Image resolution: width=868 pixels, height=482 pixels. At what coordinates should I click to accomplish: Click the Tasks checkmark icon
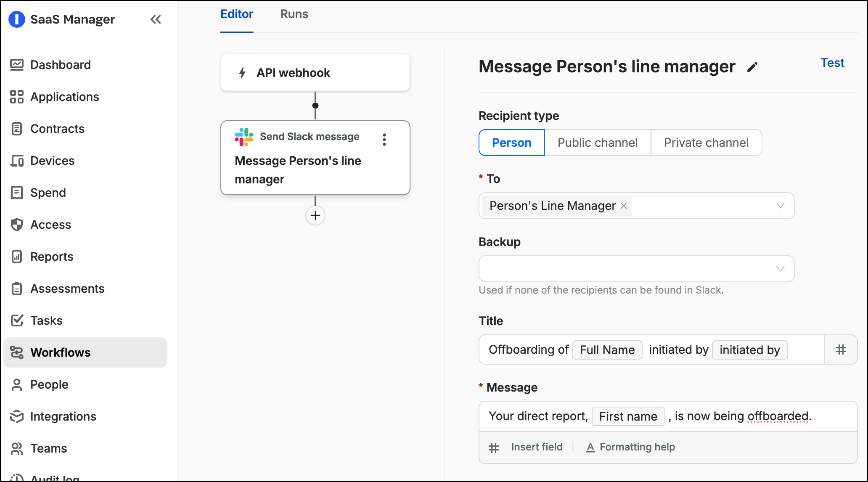click(x=17, y=320)
